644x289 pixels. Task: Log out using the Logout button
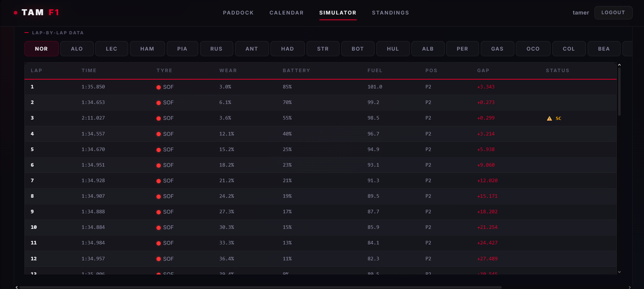(613, 12)
